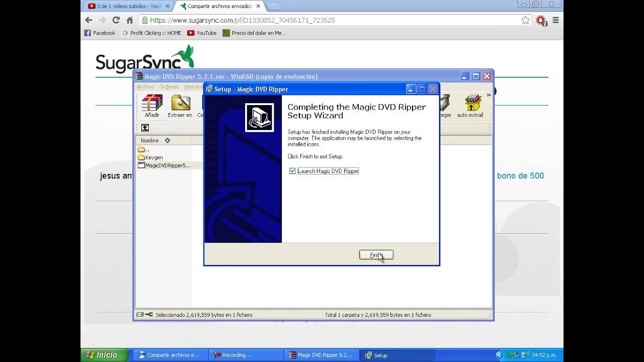Click the WinRAR title bar icon
The image size is (644, 362).
(x=139, y=76)
